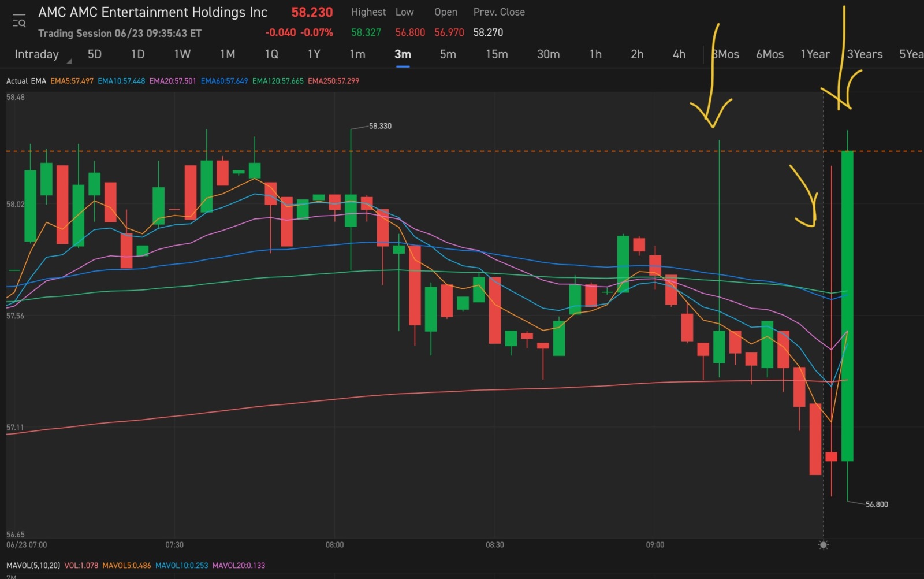Image resolution: width=924 pixels, height=579 pixels.
Task: Click the price change -0.040 -0.07%
Action: [x=299, y=32]
